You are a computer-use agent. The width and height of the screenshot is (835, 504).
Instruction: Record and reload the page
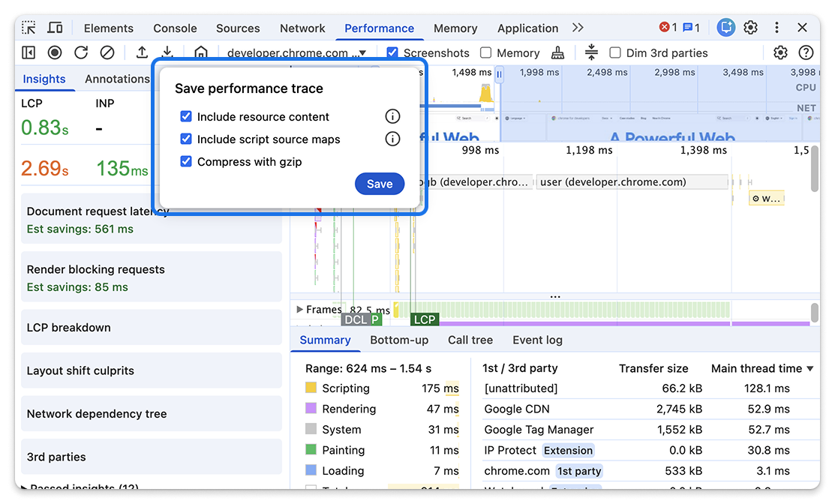[81, 52]
